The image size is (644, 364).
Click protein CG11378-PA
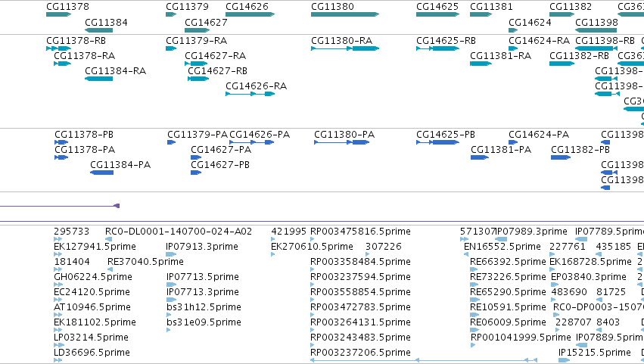pyautogui.click(x=85, y=150)
